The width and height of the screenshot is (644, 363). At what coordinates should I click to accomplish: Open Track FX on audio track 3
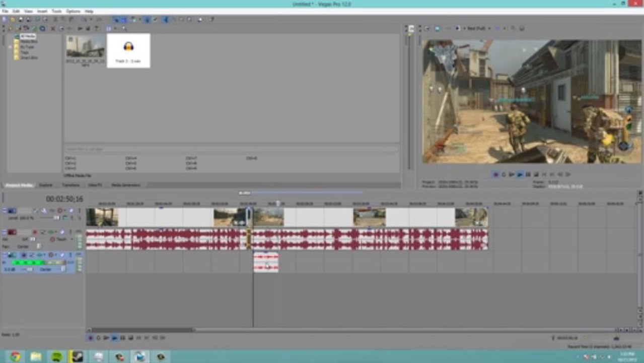[x=39, y=255]
